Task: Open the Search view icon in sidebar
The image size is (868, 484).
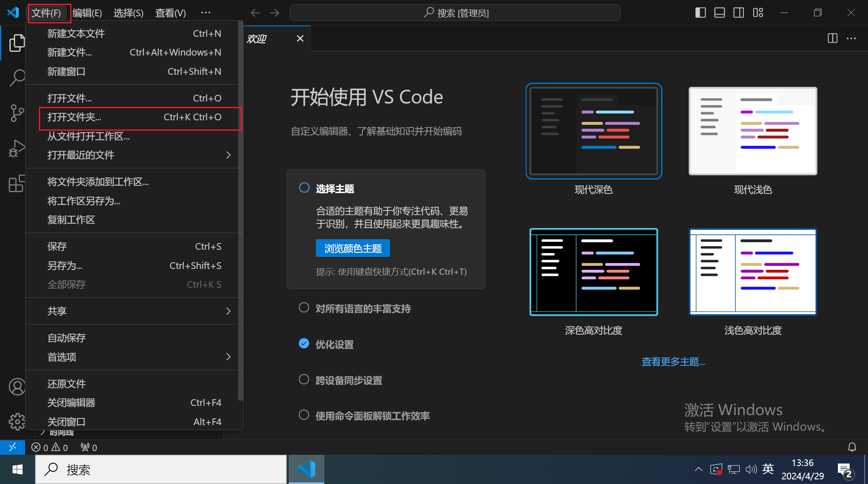Action: [16, 78]
